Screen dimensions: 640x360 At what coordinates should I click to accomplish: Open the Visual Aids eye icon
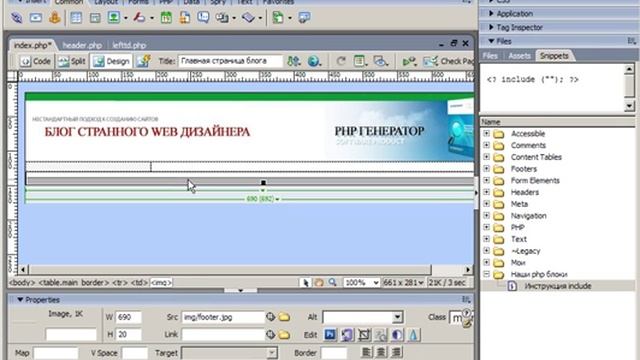click(380, 61)
